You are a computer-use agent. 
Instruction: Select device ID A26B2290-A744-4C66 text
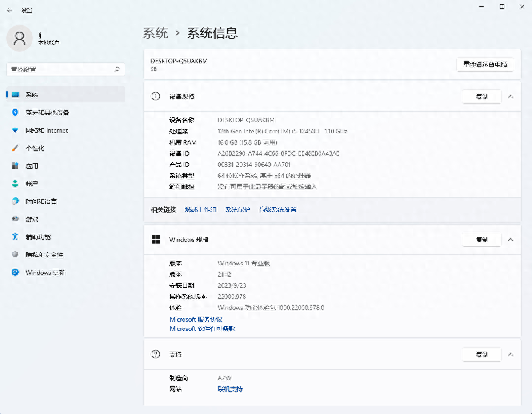pos(279,153)
